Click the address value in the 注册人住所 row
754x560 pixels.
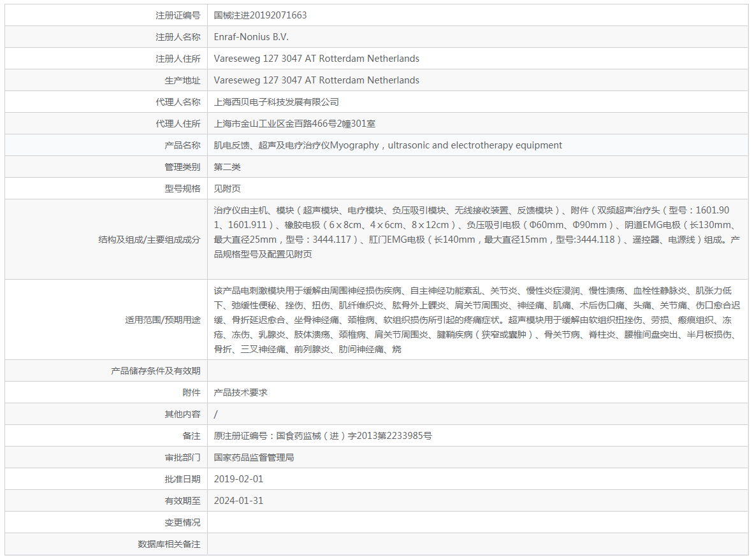pyautogui.click(x=316, y=59)
